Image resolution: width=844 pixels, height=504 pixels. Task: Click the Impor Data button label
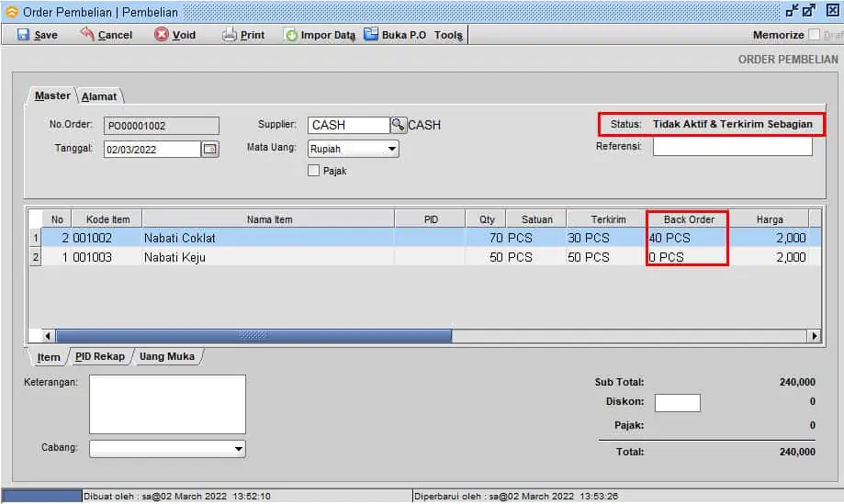click(x=328, y=35)
